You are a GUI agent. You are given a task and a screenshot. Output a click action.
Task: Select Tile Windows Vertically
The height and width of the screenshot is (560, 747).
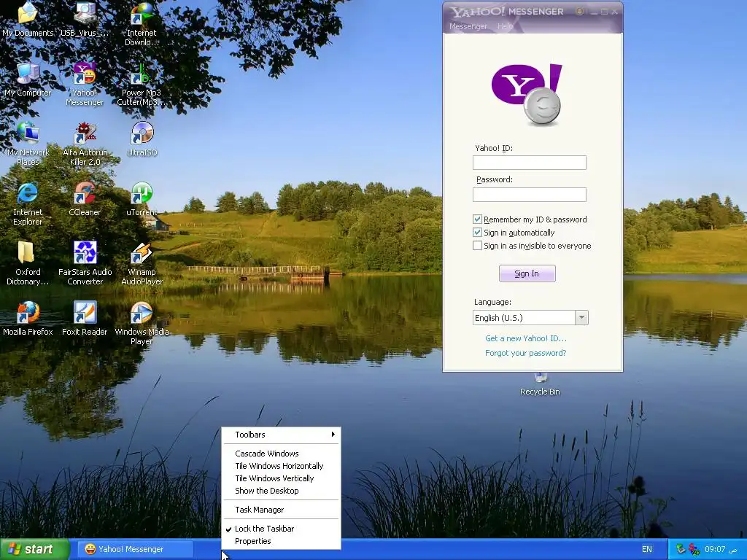pos(281,478)
